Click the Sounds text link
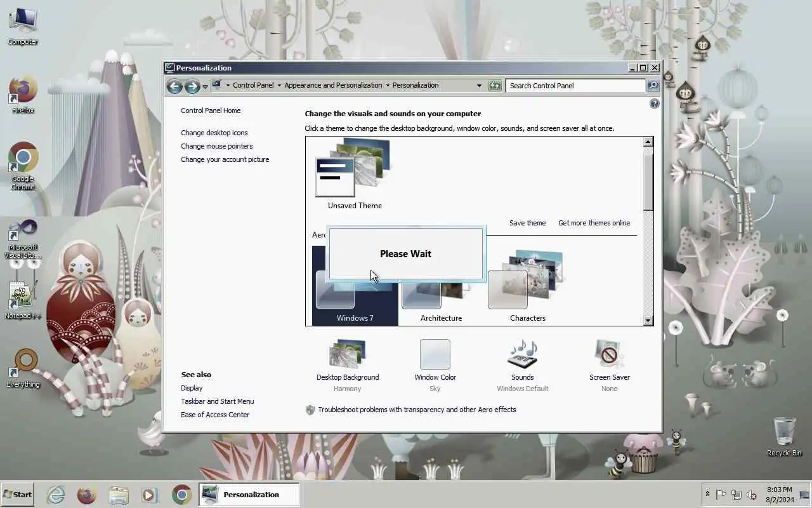The image size is (812, 508). (522, 377)
